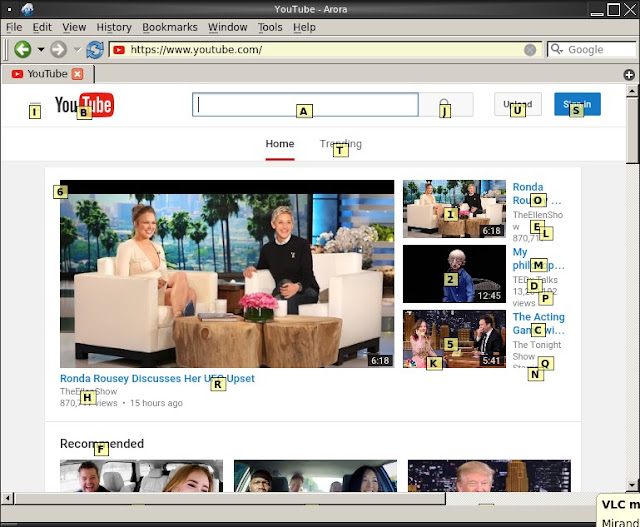Play the large Ronda Rousey featured video
Image resolution: width=640 pixels, height=527 pixels.
coord(227,274)
